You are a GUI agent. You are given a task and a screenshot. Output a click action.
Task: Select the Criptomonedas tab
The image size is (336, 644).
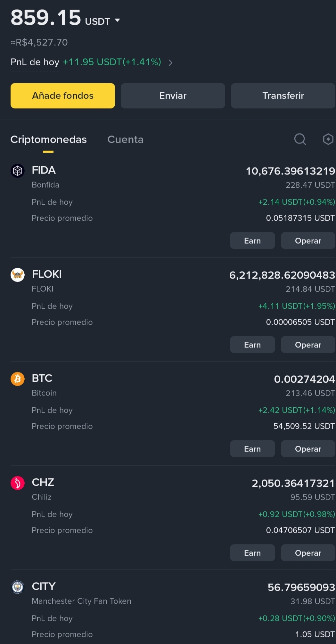click(48, 140)
